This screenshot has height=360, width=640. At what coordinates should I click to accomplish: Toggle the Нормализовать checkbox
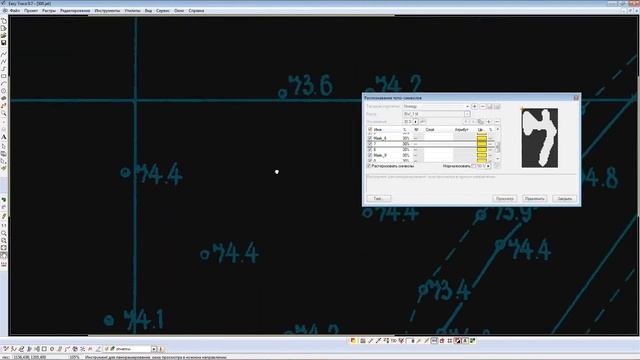(x=473, y=166)
